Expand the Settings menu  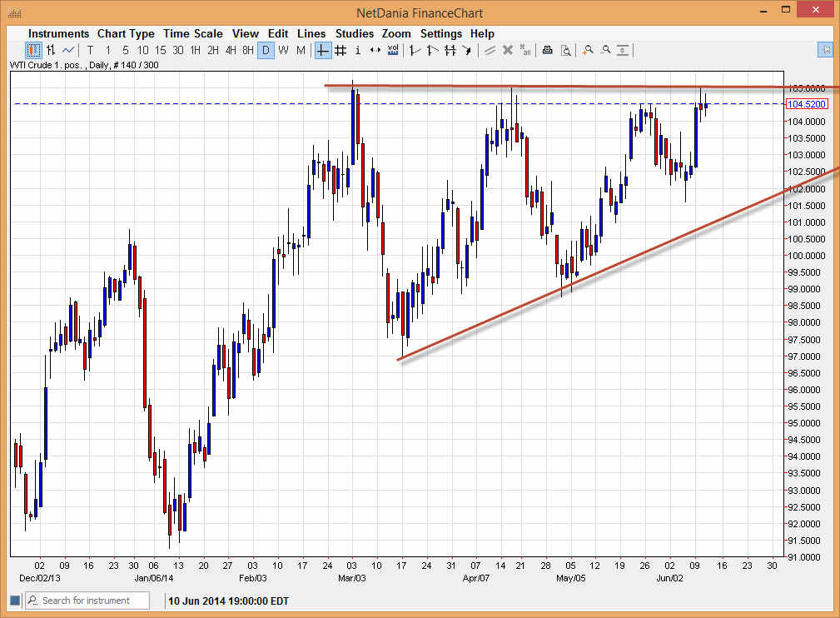click(440, 33)
